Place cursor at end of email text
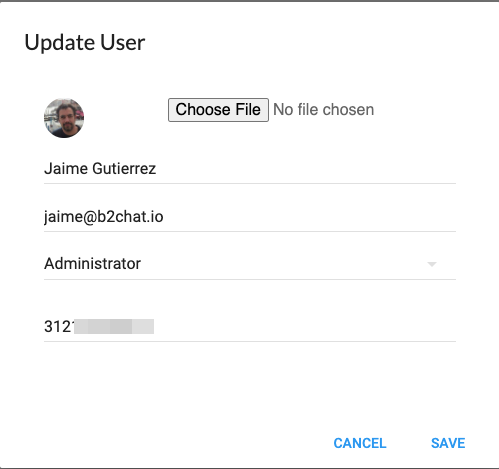Screen dimensions: 499x469 coord(164,217)
